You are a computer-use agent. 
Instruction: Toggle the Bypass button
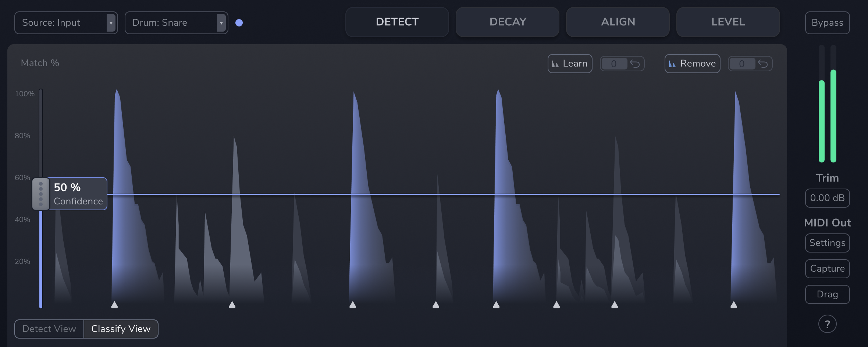(828, 23)
